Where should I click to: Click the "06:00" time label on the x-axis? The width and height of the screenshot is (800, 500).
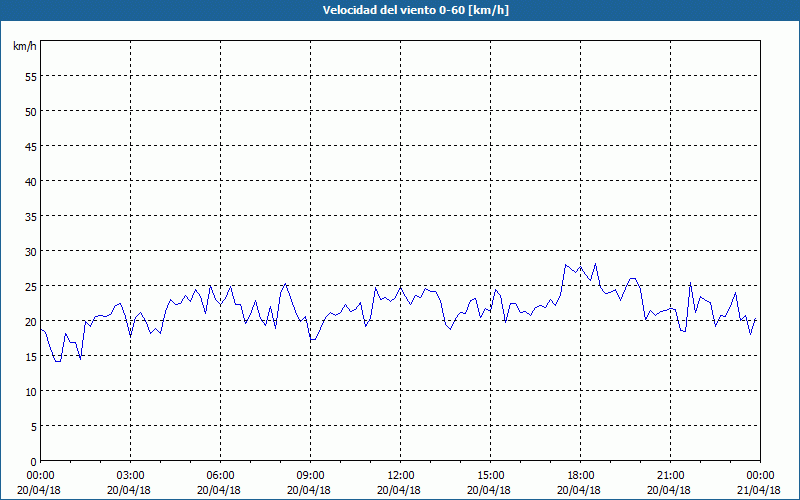point(220,476)
